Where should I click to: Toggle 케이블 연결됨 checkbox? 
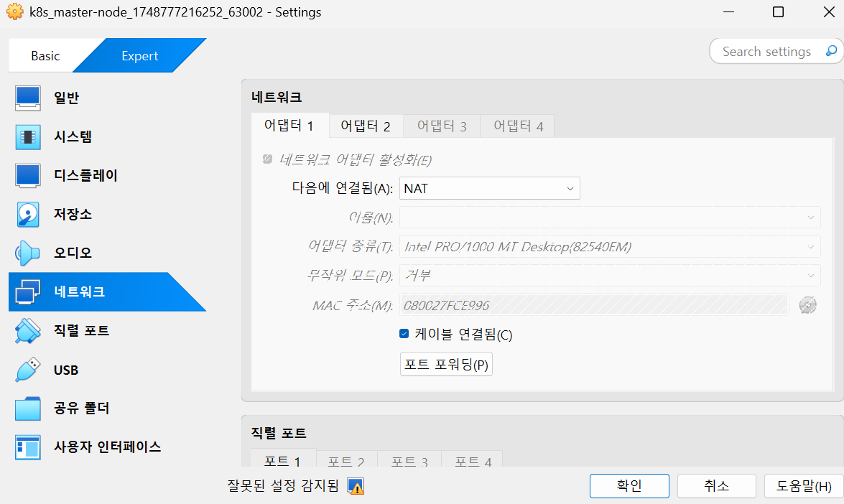click(404, 334)
